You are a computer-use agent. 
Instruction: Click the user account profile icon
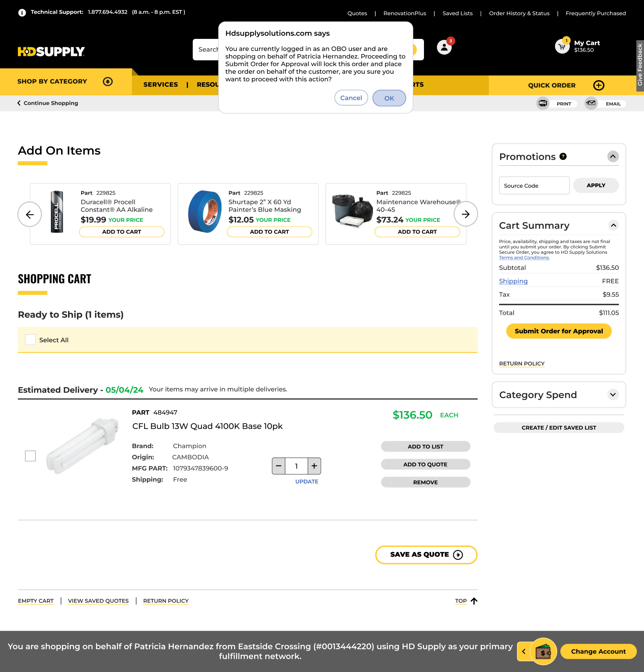(x=444, y=47)
